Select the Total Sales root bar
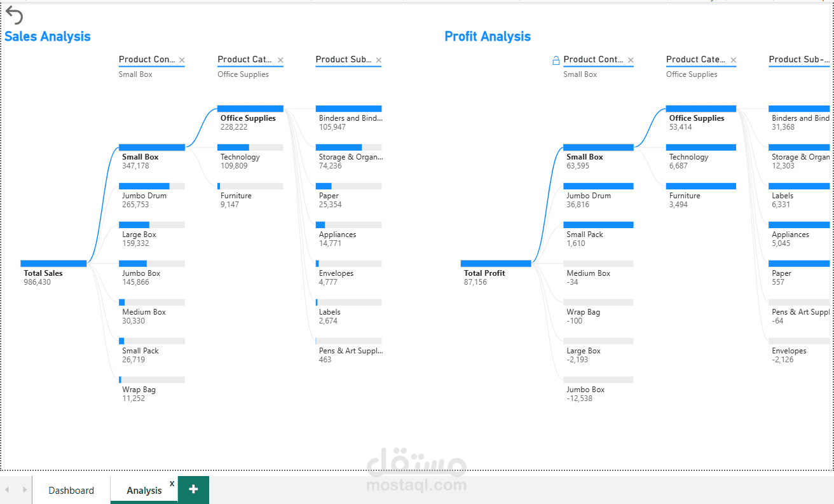This screenshot has width=834, height=504. [x=53, y=263]
